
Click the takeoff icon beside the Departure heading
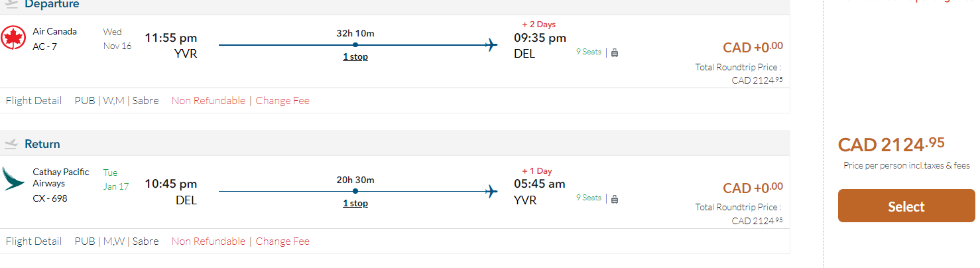(11, 4)
